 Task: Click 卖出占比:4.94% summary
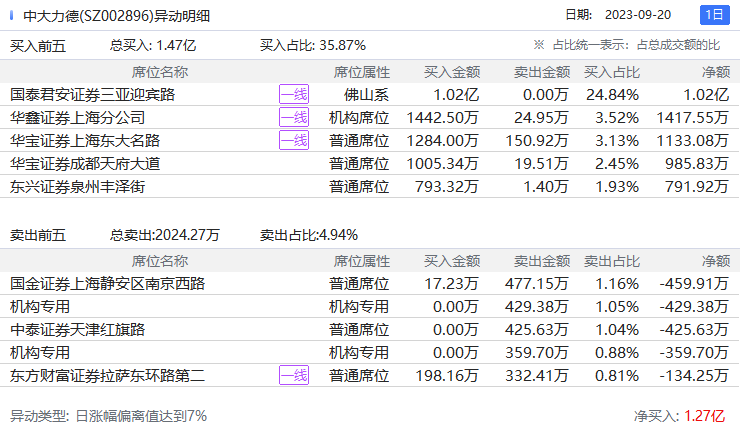pos(309,235)
